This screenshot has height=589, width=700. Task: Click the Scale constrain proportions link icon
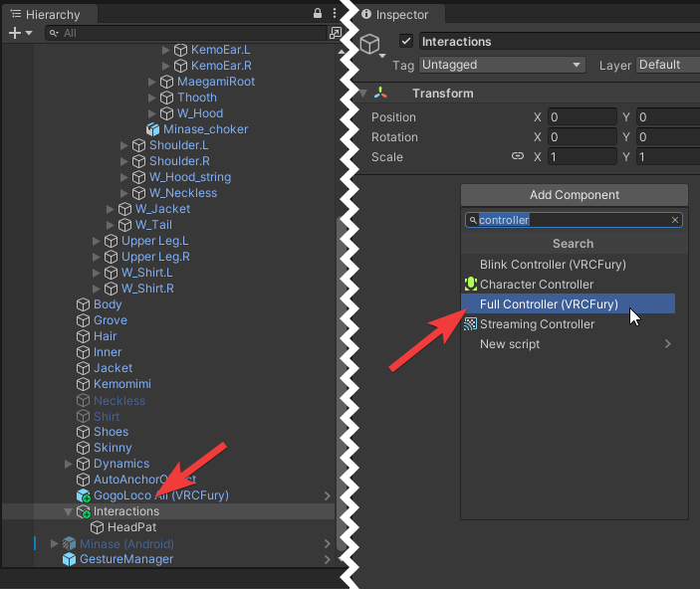518,156
